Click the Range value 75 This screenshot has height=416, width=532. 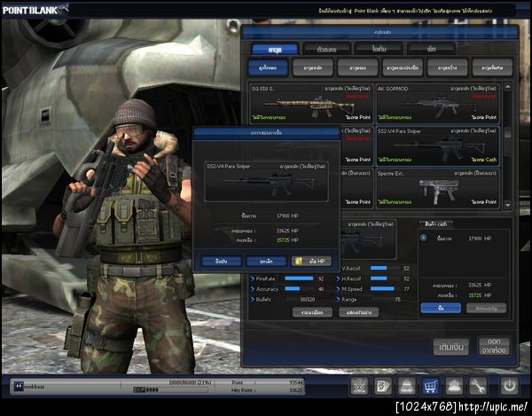pos(397,299)
